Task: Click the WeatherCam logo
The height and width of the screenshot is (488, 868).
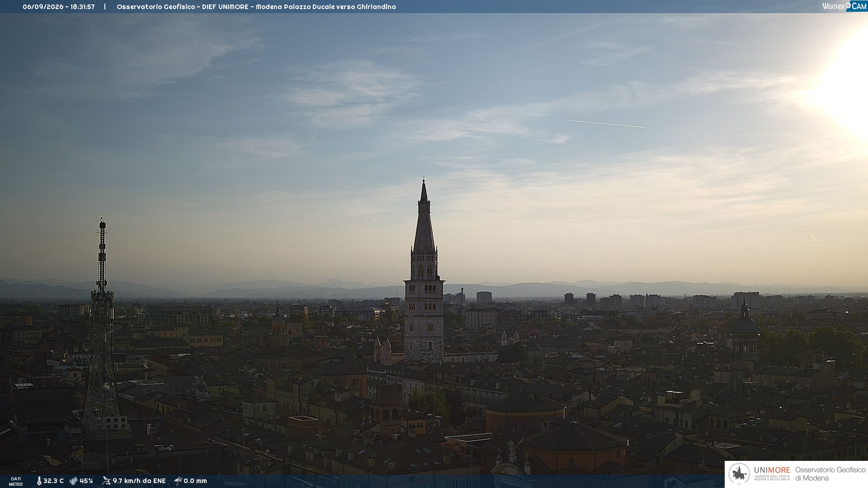Action: pos(844,6)
